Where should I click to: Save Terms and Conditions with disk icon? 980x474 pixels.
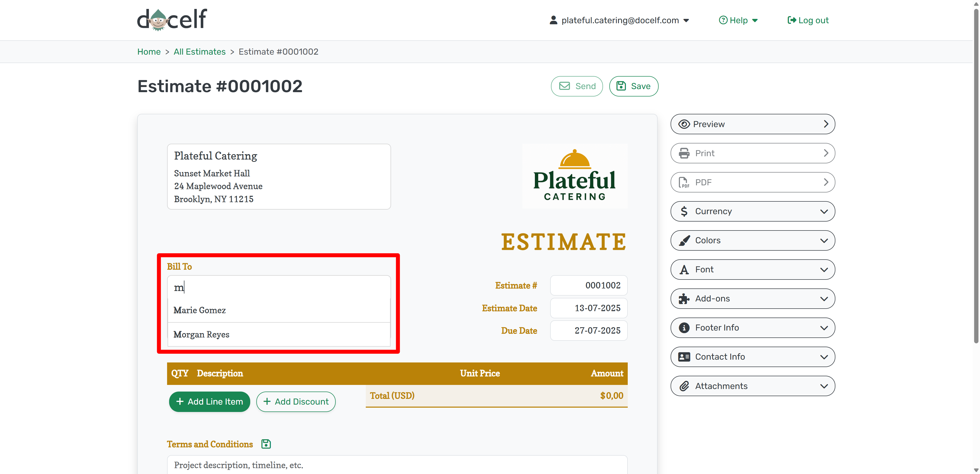pyautogui.click(x=266, y=444)
